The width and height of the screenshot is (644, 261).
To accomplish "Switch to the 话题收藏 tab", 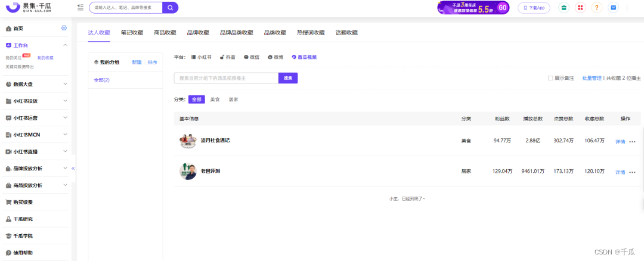I will pos(346,33).
